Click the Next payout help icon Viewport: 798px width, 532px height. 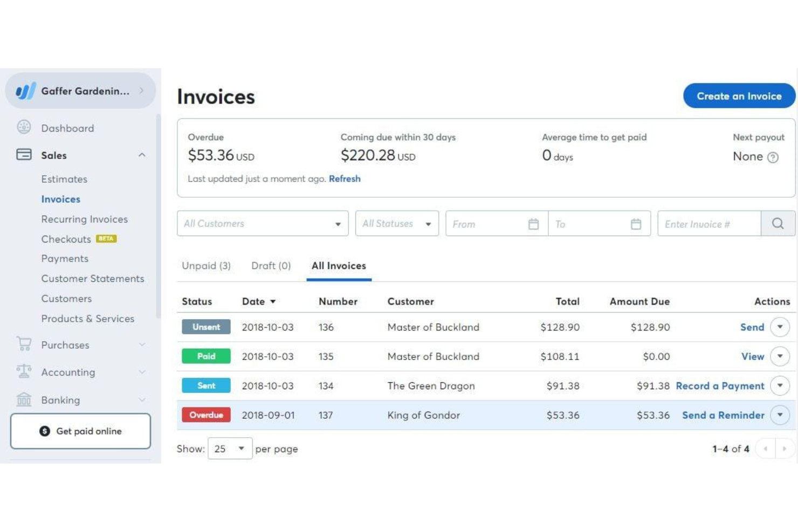point(772,157)
